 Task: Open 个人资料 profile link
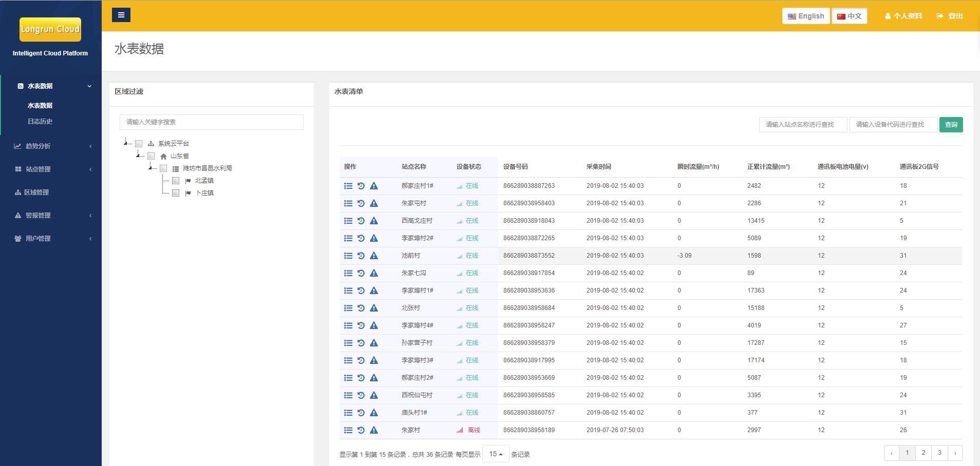[x=903, y=16]
